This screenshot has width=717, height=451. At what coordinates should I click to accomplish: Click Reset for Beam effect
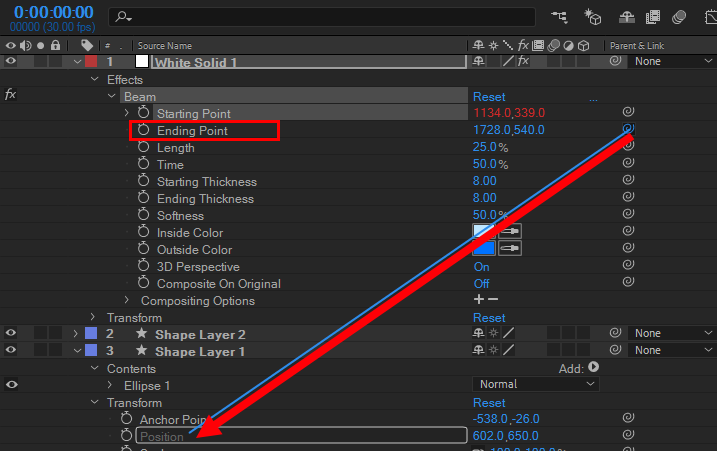(489, 97)
